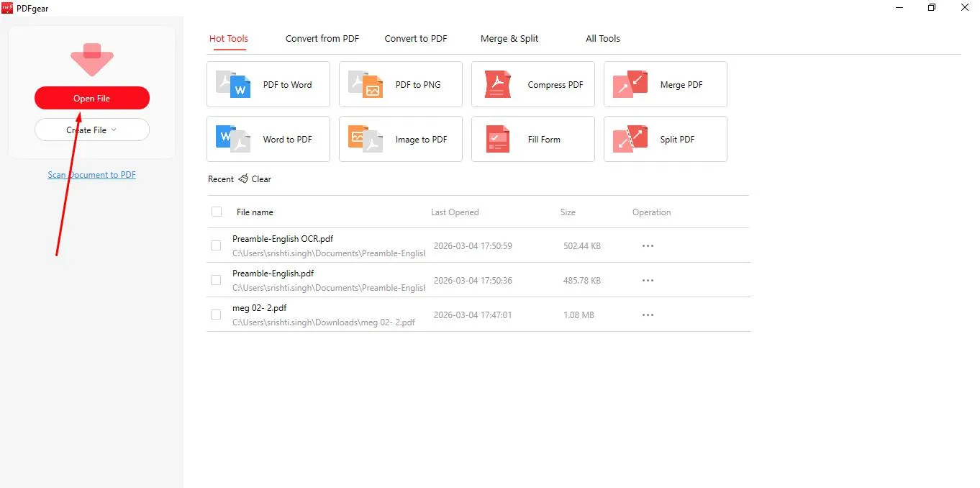Open the Fill Form tool
980x488 pixels.
pos(532,139)
